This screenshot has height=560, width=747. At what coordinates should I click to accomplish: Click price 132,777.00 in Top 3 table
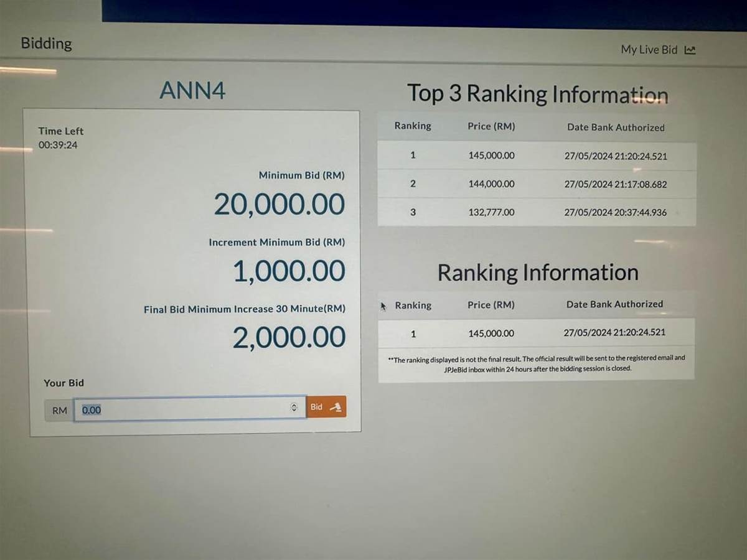[x=492, y=212]
